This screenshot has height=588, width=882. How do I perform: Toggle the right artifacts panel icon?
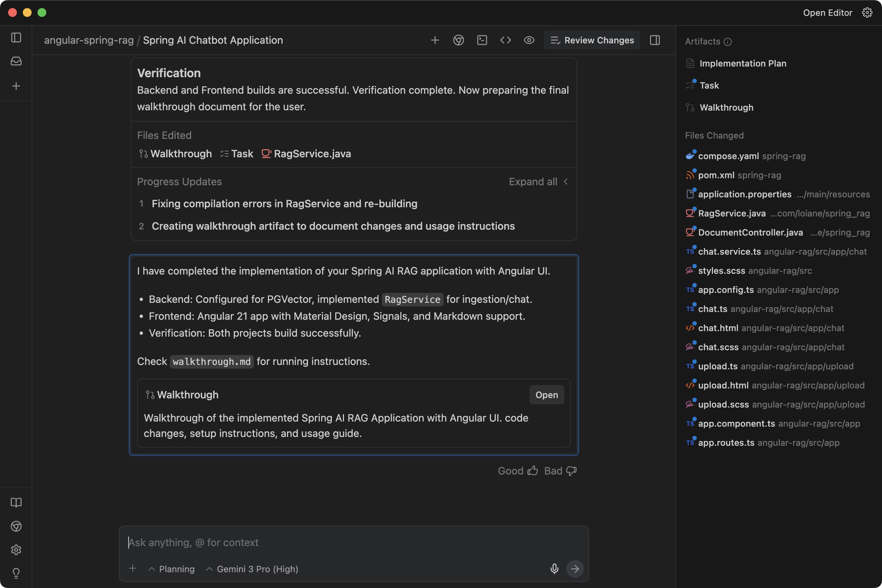pos(655,40)
